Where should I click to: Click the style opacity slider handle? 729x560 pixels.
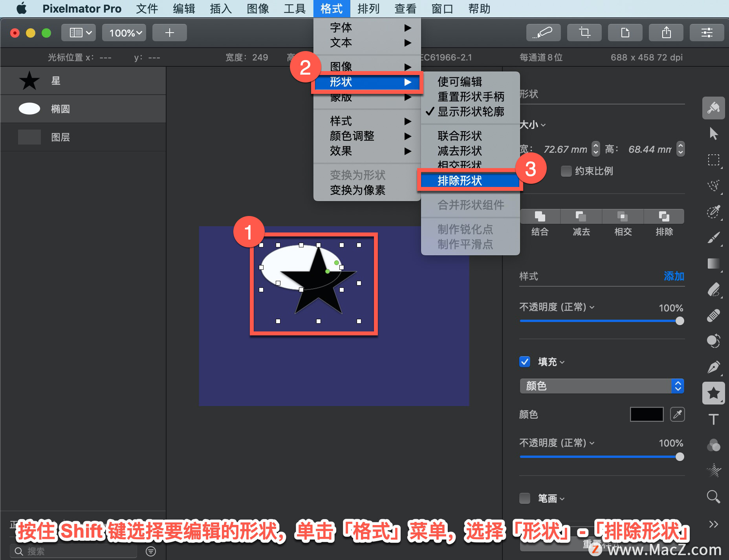click(680, 321)
